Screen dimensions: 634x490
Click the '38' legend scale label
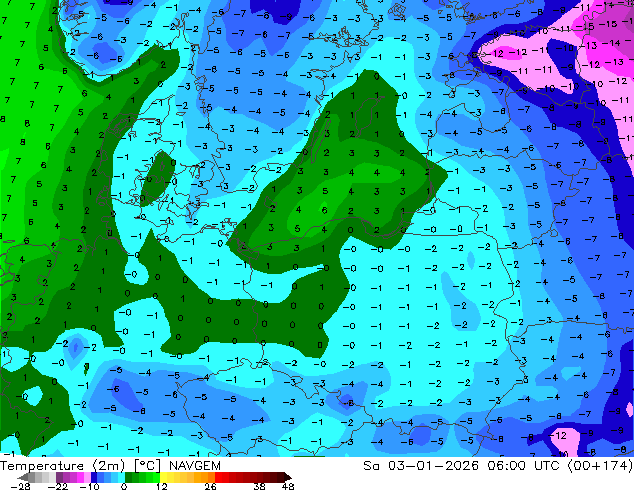point(259,486)
